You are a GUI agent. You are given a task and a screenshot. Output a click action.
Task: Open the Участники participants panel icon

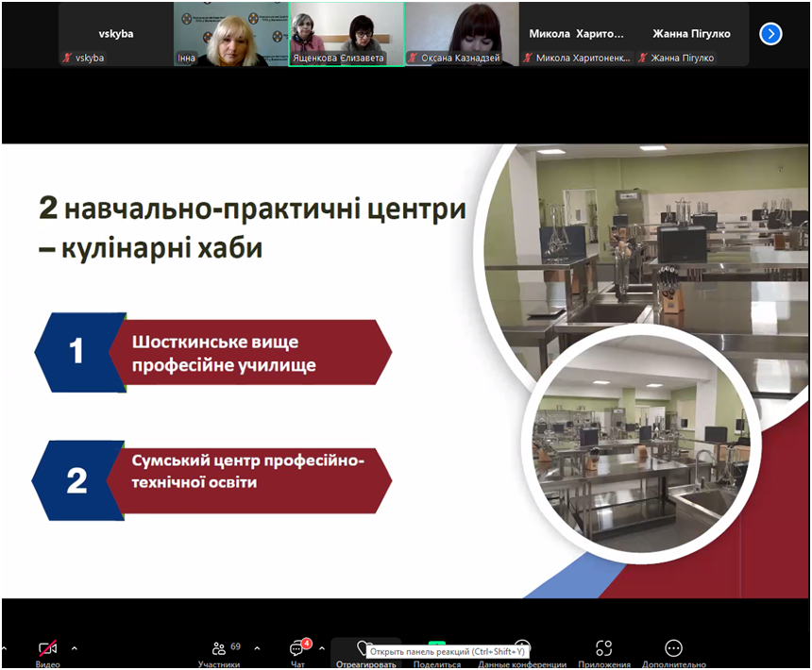click(x=219, y=648)
